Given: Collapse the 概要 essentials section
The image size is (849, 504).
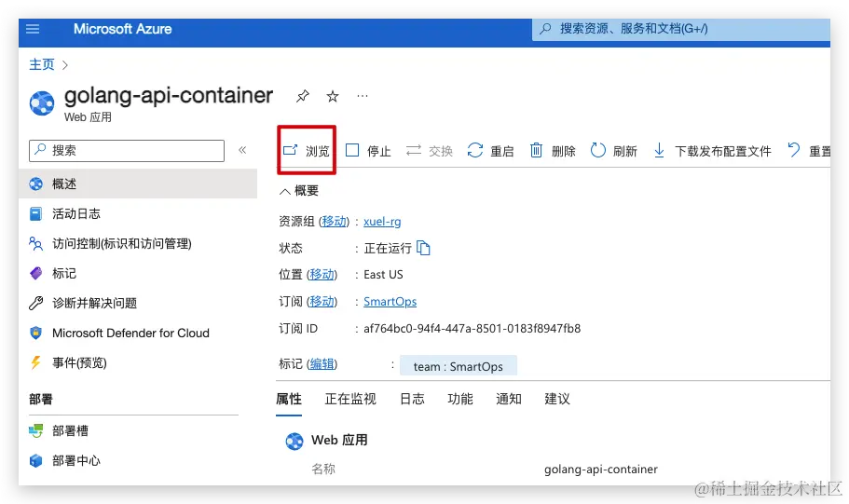Looking at the screenshot, I should [x=299, y=191].
